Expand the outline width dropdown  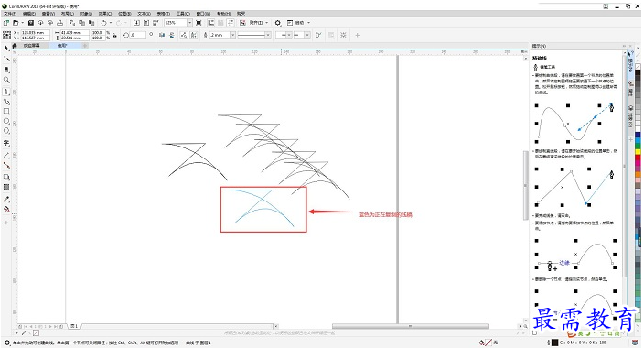232,35
